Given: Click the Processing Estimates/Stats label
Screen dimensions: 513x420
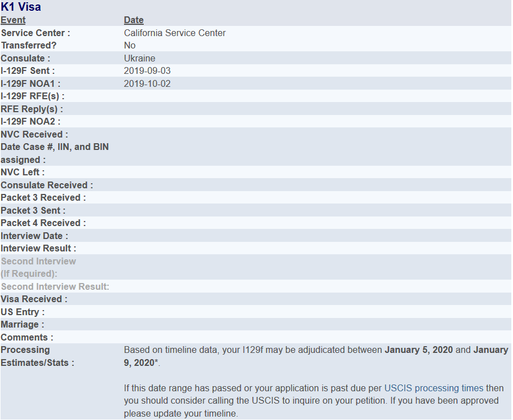Looking at the screenshot, I should tap(37, 356).
